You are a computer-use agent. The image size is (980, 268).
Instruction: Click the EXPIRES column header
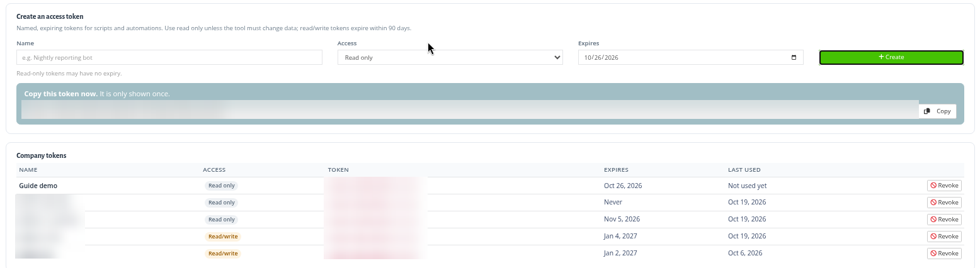pos(616,170)
